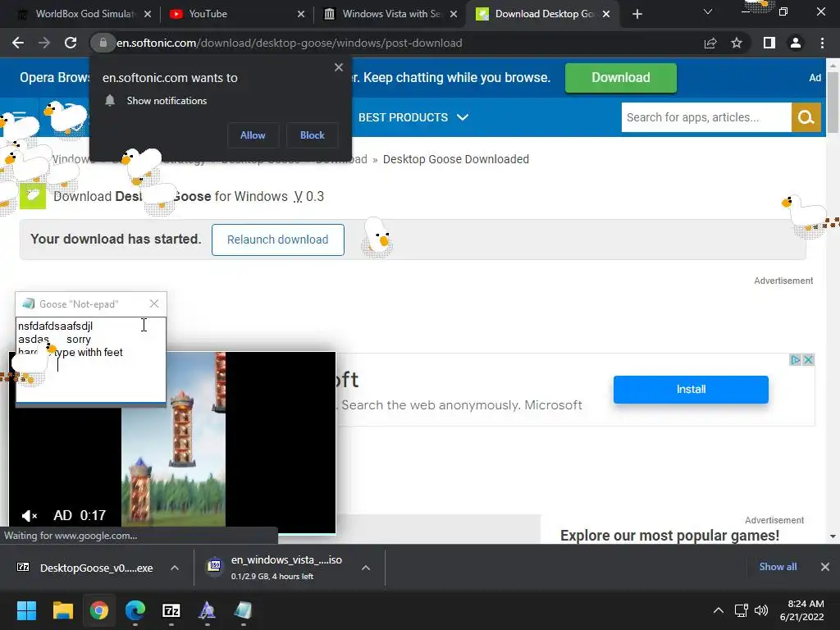Allow notifications from en.softonic.com

click(x=253, y=135)
